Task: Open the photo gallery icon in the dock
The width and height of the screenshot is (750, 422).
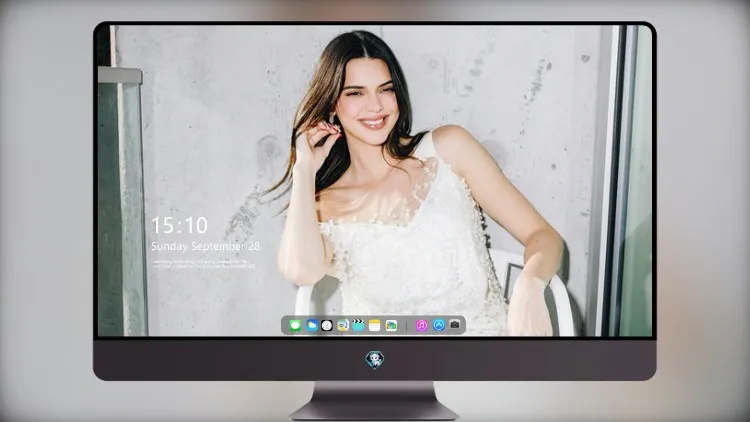Action: [391, 325]
